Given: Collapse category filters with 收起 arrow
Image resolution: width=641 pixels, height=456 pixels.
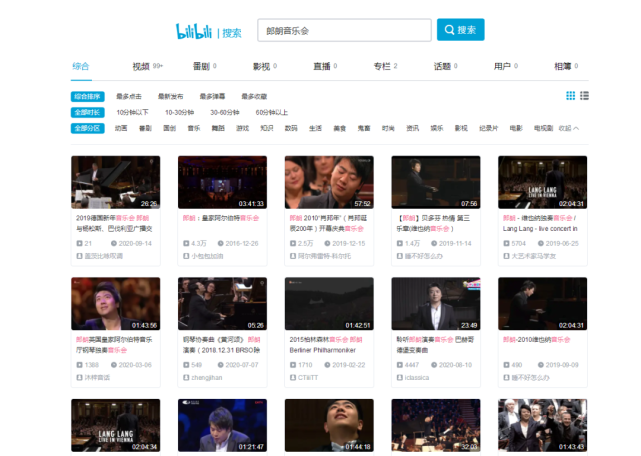Looking at the screenshot, I should click(x=569, y=129).
